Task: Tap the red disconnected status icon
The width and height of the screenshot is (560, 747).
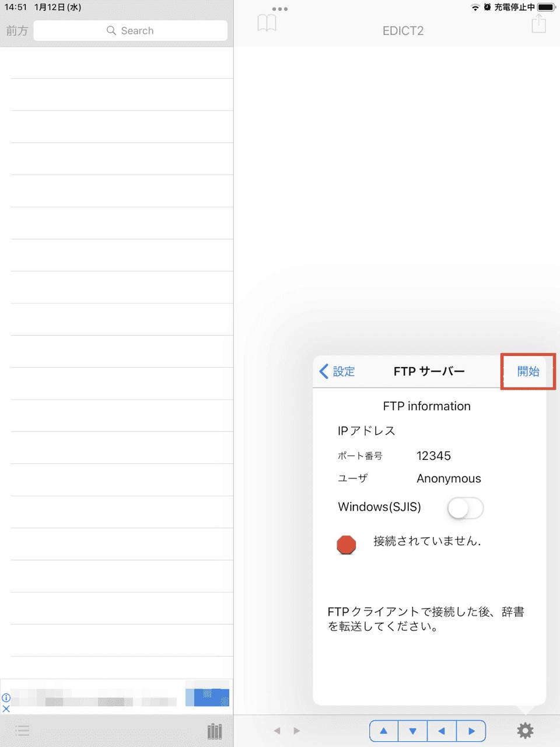Action: click(346, 544)
